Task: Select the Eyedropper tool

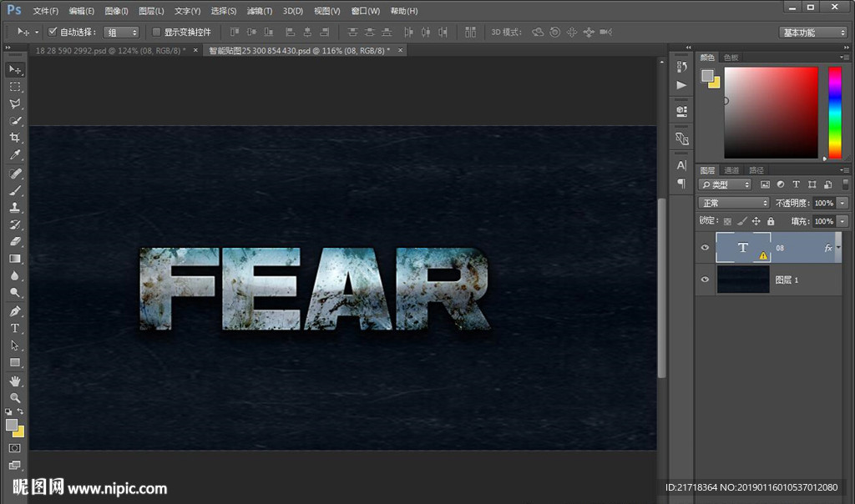Action: click(15, 155)
